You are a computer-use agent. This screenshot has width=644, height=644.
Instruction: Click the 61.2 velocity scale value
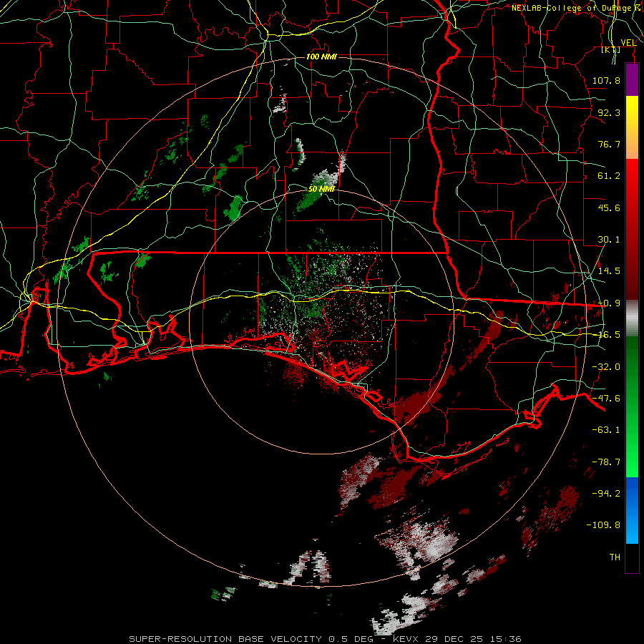pyautogui.click(x=609, y=176)
